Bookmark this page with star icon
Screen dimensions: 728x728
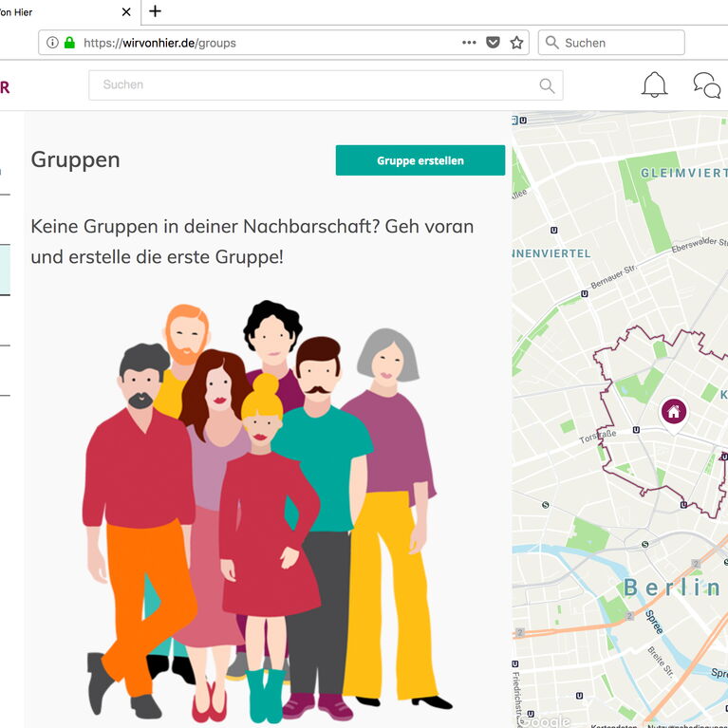coord(516,43)
